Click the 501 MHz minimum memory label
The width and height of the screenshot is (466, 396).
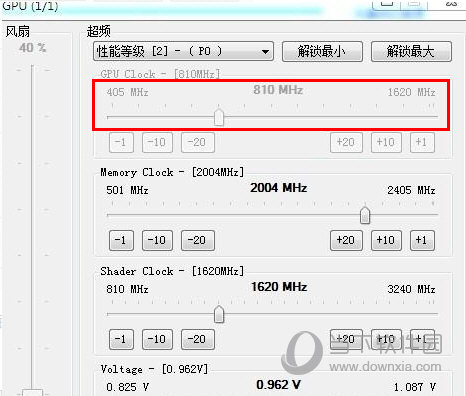(127, 190)
